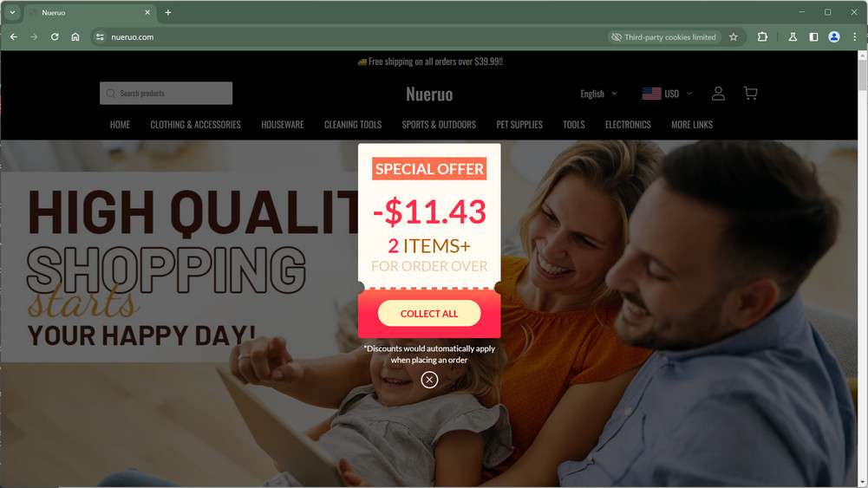This screenshot has height=488, width=868.
Task: Open the user account icon
Action: pos(718,93)
